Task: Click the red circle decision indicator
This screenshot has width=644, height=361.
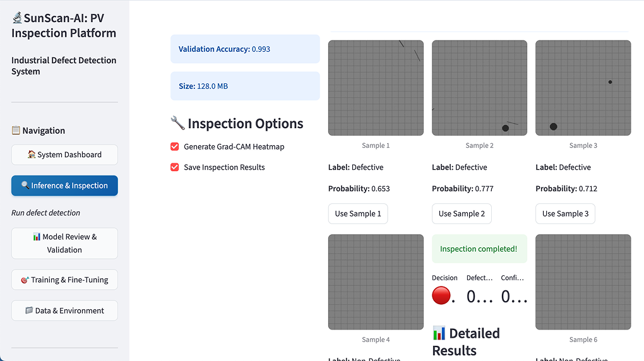Action: pyautogui.click(x=441, y=295)
